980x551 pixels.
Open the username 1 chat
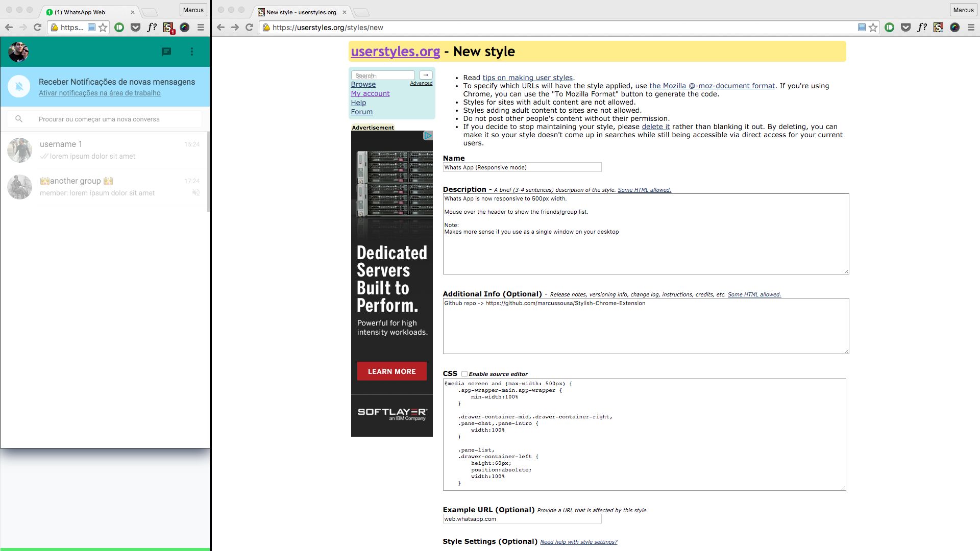(x=105, y=150)
